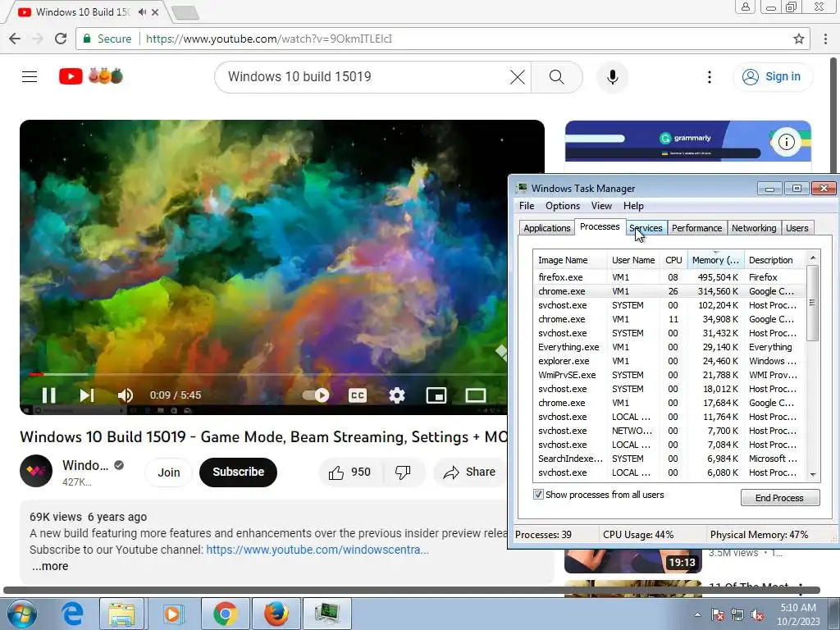Switch to the Applications tab
The height and width of the screenshot is (630, 840).
[546, 228]
